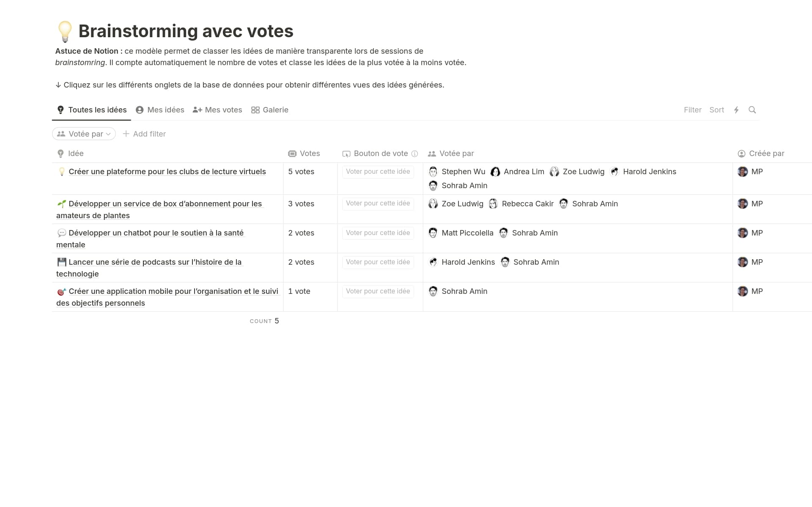Click the floppy disk icon on podcasts idea

point(62,262)
